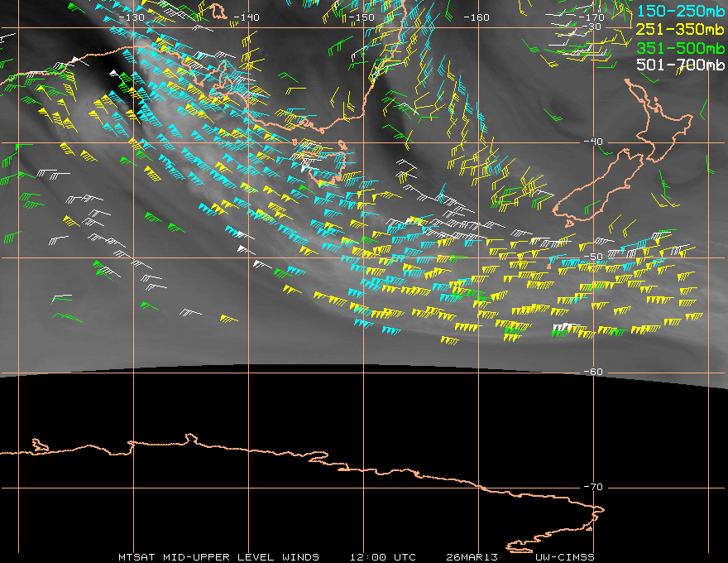Screen dimensions: 728x563
Task: Click the cyan 150-250mb legend label
Action: [680, 11]
